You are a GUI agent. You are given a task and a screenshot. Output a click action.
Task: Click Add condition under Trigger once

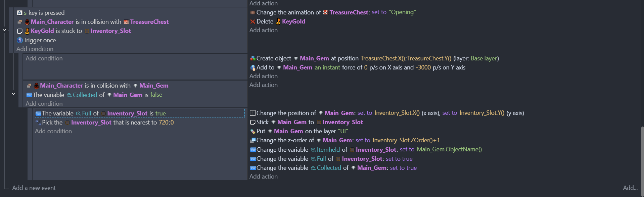[x=35, y=49]
